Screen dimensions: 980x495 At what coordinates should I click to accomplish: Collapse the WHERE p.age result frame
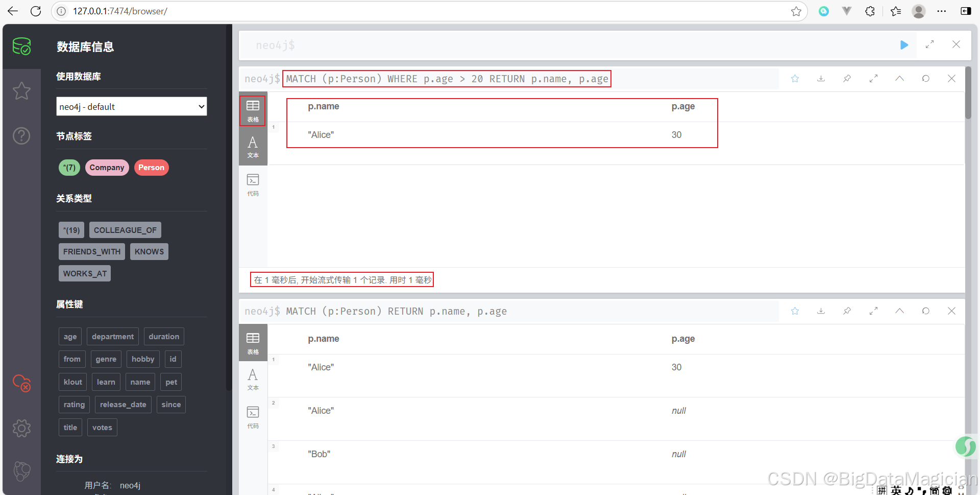(899, 79)
